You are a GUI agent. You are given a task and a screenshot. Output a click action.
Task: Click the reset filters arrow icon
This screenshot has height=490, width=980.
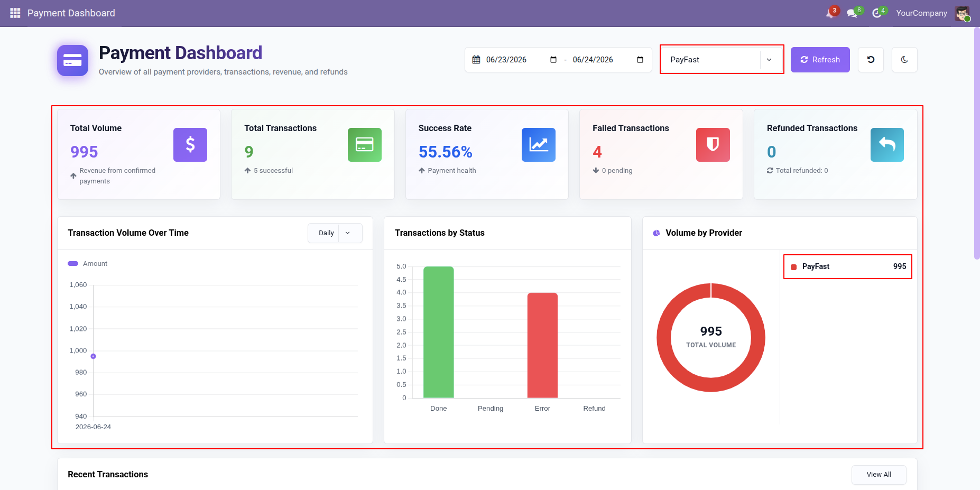[871, 60]
